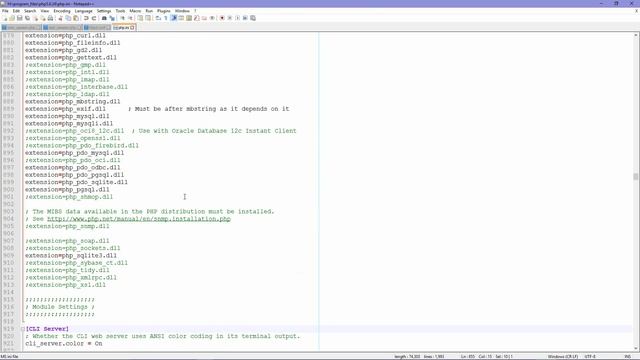Click the vertical scrollbar up arrow
Viewport: 640px width, 360px height.
coord(636,36)
